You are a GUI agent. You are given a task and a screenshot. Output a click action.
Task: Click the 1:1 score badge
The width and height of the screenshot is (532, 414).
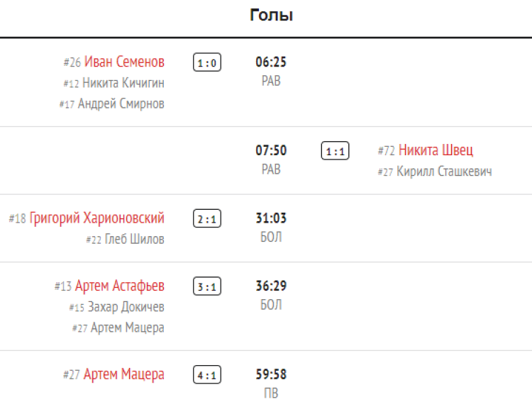[334, 151]
